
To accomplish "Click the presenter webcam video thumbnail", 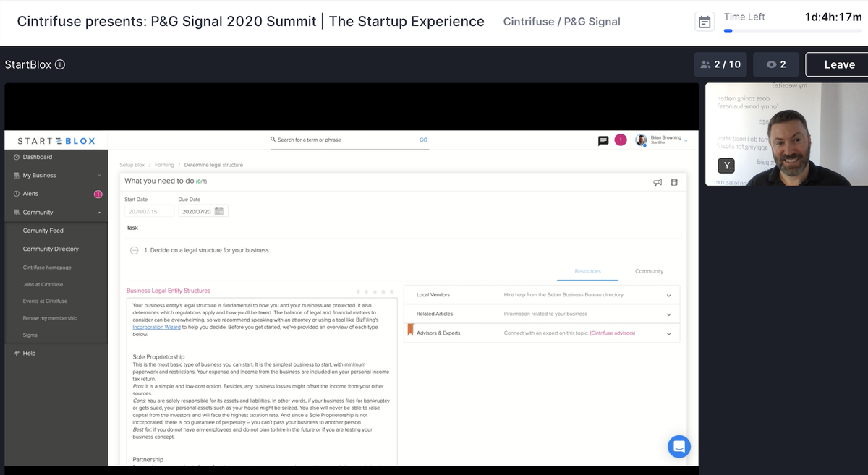I will pyautogui.click(x=786, y=134).
